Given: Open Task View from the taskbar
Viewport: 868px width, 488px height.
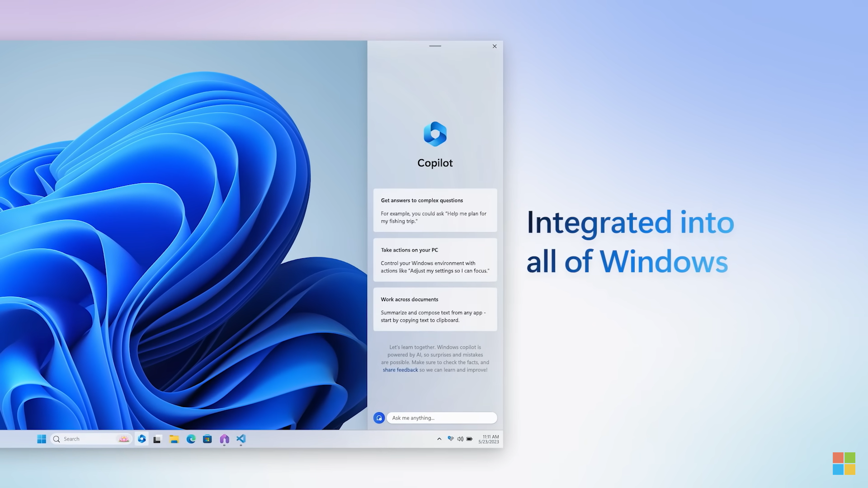Looking at the screenshot, I should click(x=157, y=439).
